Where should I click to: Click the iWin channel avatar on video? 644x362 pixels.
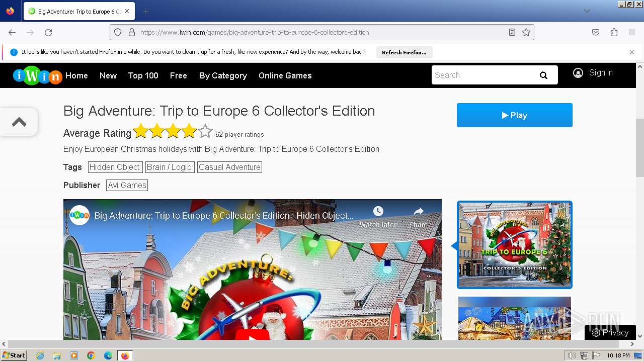[79, 215]
